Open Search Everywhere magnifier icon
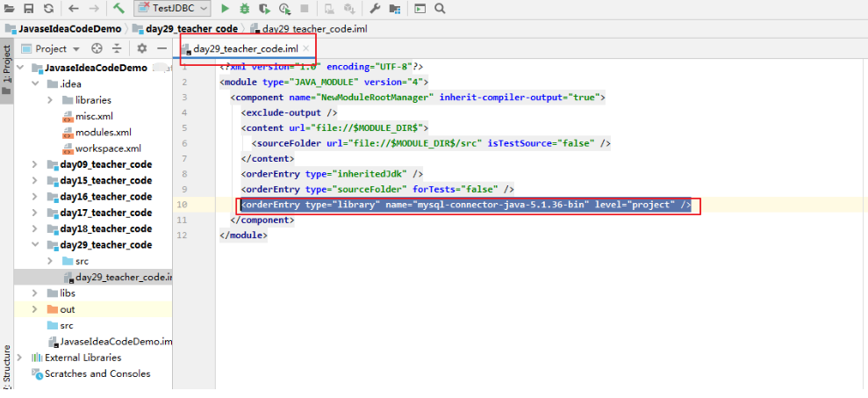 point(440,8)
